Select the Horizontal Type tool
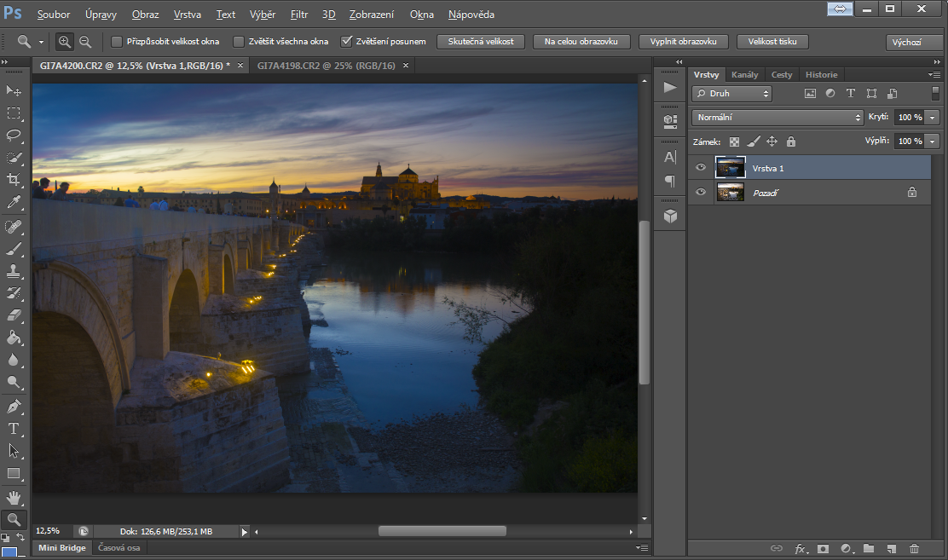 14,429
